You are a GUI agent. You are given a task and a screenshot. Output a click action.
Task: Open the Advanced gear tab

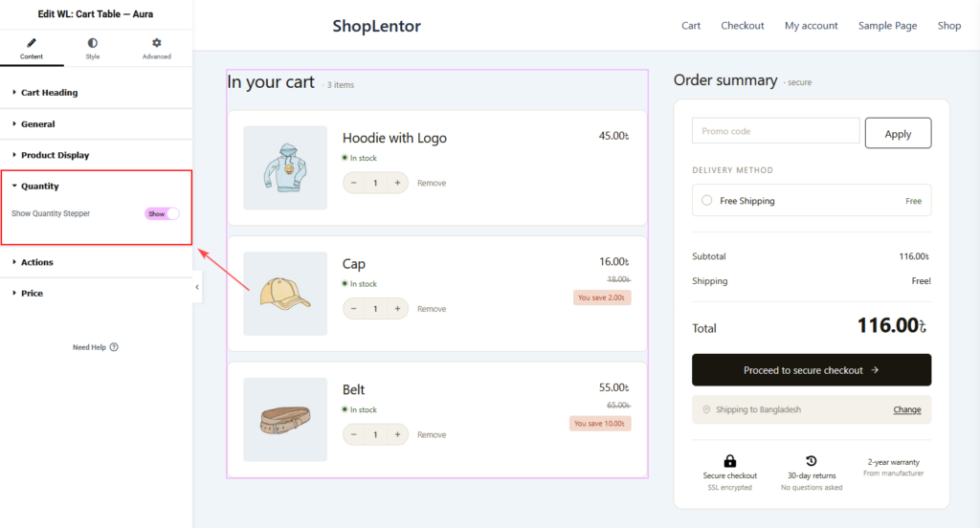(157, 43)
